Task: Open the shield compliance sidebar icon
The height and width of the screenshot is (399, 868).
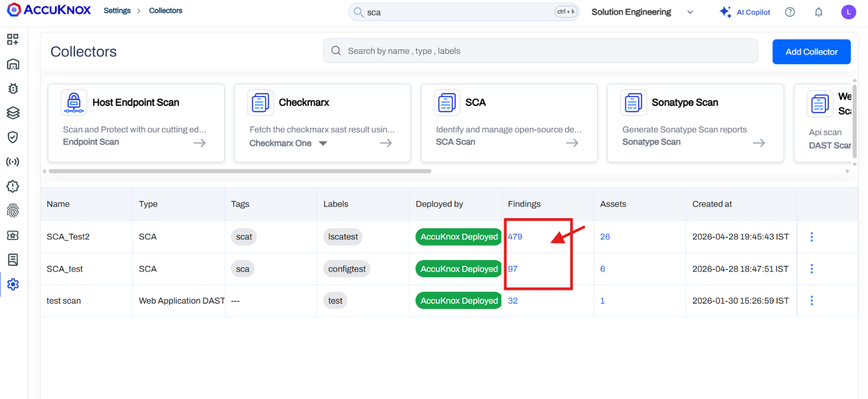Action: pos(13,137)
